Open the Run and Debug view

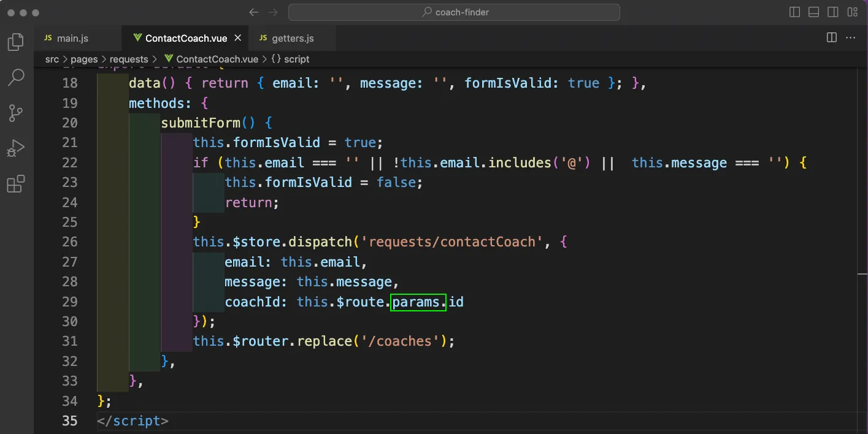[15, 148]
